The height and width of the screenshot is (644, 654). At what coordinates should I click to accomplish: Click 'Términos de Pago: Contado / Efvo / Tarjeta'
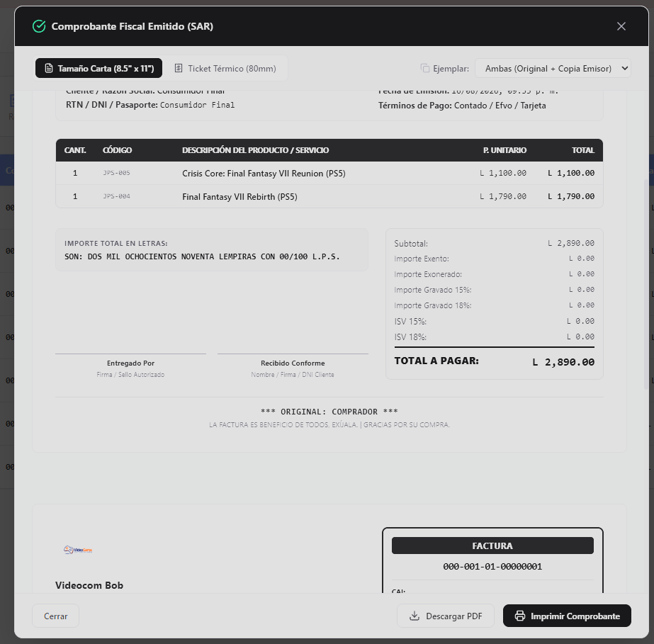462,106
